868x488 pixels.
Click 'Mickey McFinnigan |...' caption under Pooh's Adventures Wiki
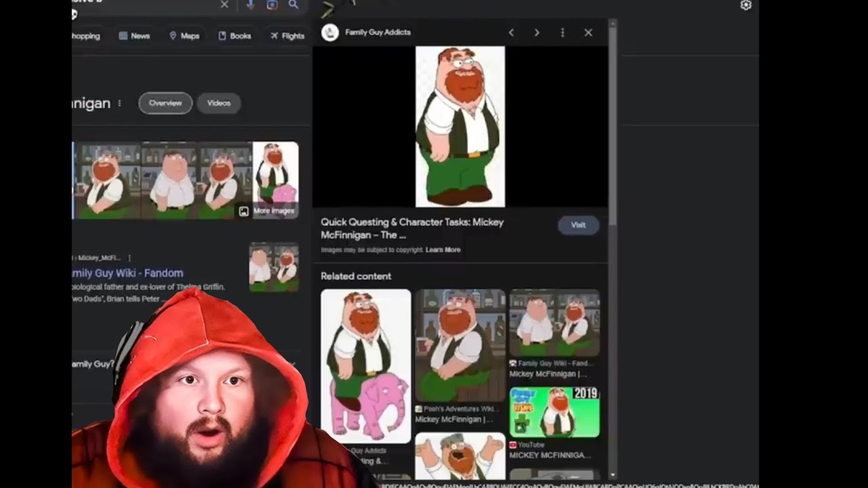coord(454,420)
